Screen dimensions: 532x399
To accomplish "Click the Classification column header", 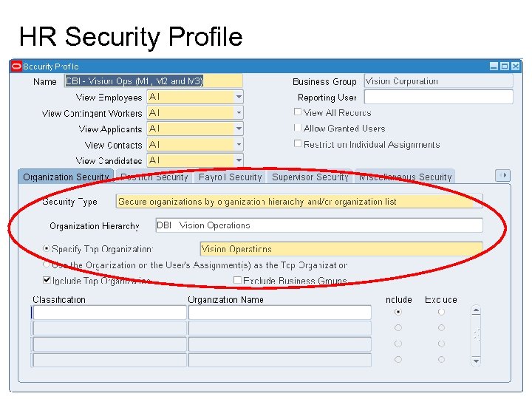I will coord(59,299).
